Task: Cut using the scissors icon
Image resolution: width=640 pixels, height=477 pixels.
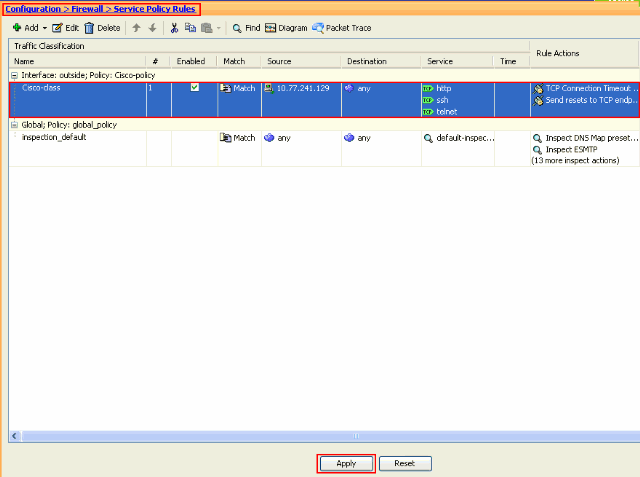Action: [174, 28]
